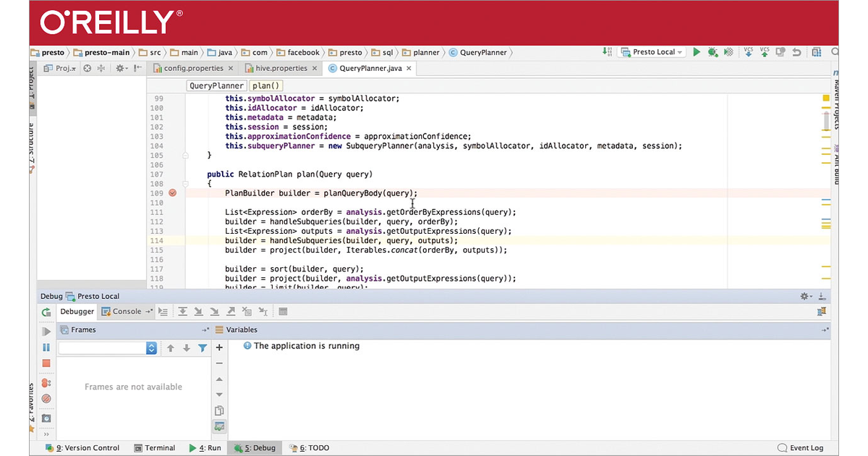Click presto-main breadcrumb in navigation bar
The height and width of the screenshot is (456, 868).
(101, 52)
